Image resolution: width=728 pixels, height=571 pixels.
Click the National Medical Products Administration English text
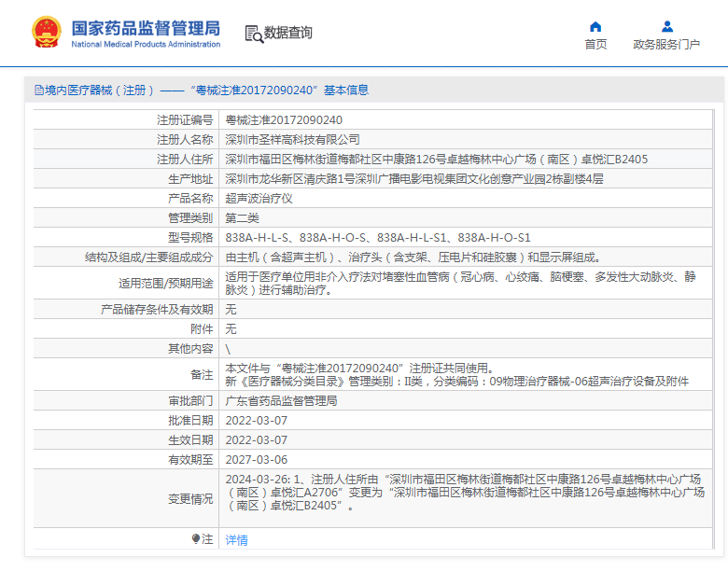(147, 44)
